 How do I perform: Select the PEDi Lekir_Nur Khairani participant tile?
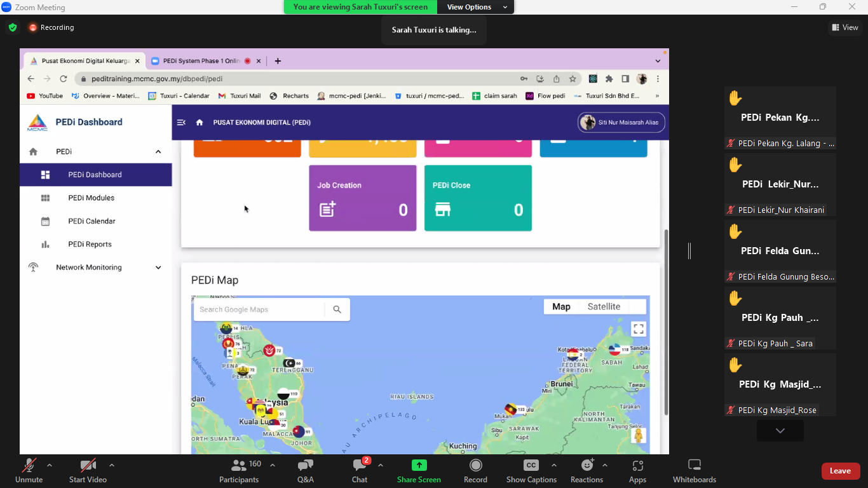pyautogui.click(x=780, y=184)
